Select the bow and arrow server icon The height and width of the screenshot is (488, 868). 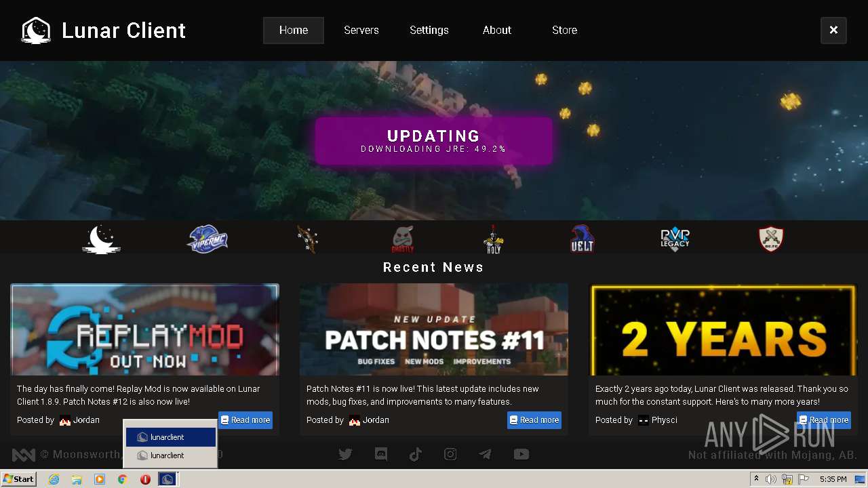[307, 239]
